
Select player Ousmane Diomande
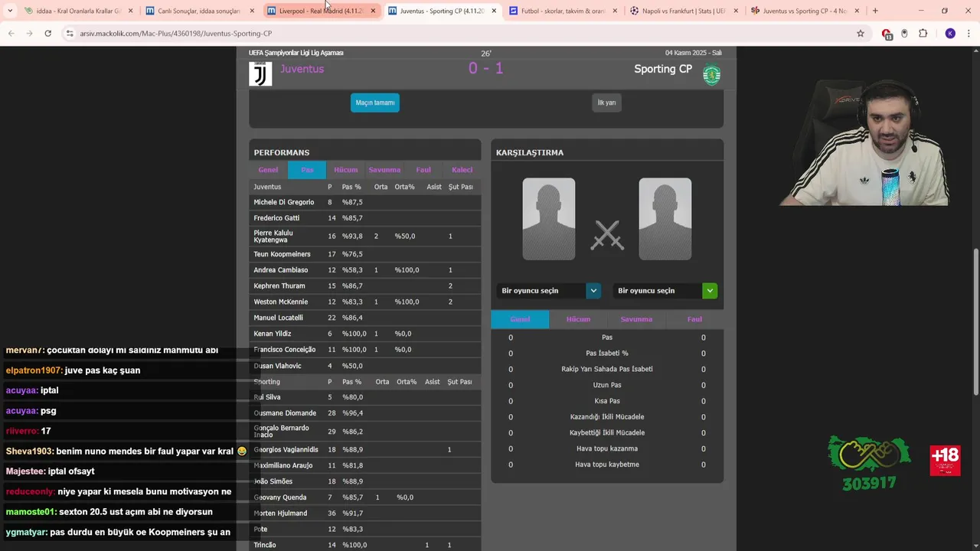[285, 413]
